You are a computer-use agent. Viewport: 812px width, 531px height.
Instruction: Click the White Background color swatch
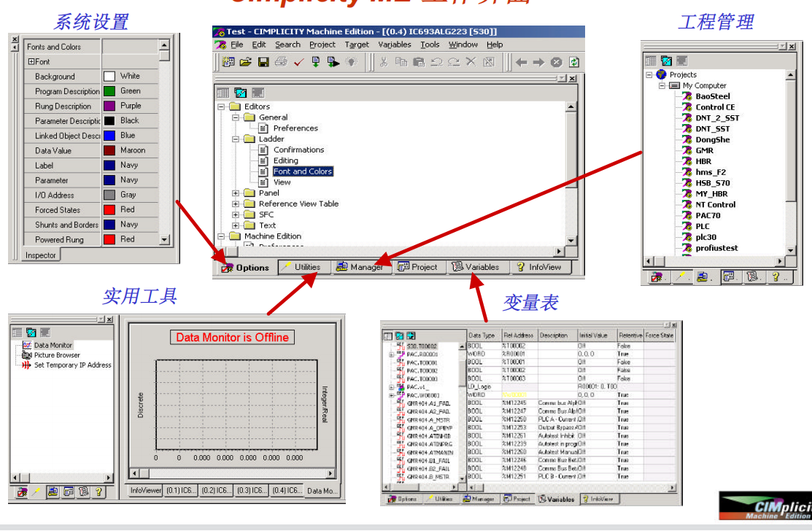(109, 77)
